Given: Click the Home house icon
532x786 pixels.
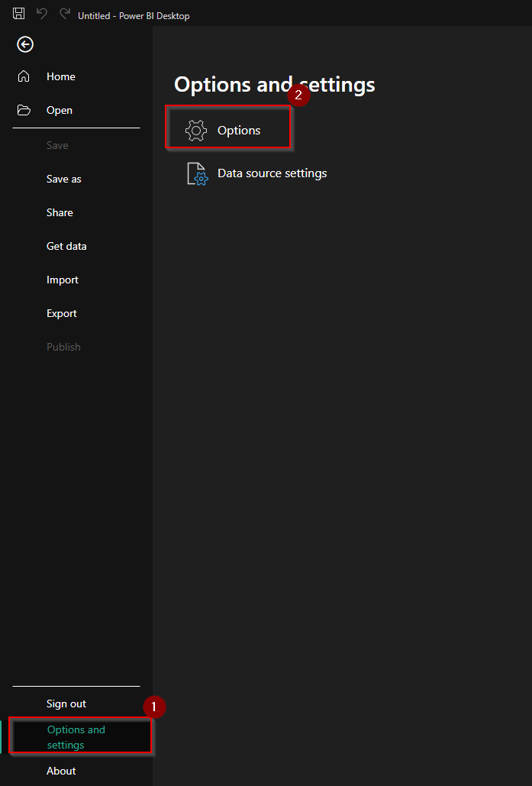Looking at the screenshot, I should (24, 76).
